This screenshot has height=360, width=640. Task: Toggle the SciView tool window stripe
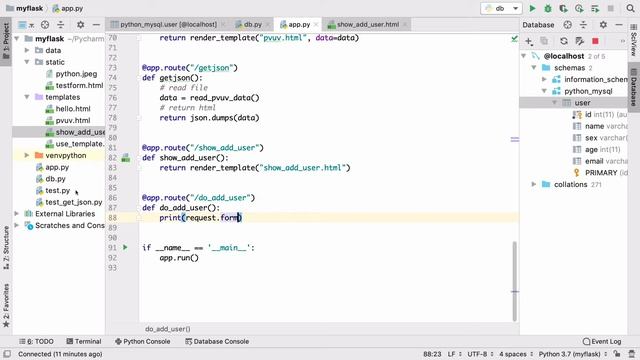pyautogui.click(x=633, y=40)
